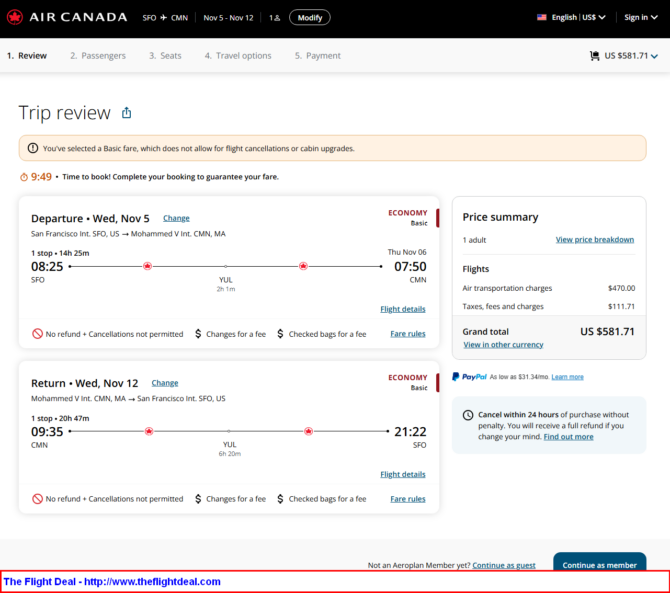Click the SFO CMN route text in header
The width and height of the screenshot is (670, 593).
[165, 18]
